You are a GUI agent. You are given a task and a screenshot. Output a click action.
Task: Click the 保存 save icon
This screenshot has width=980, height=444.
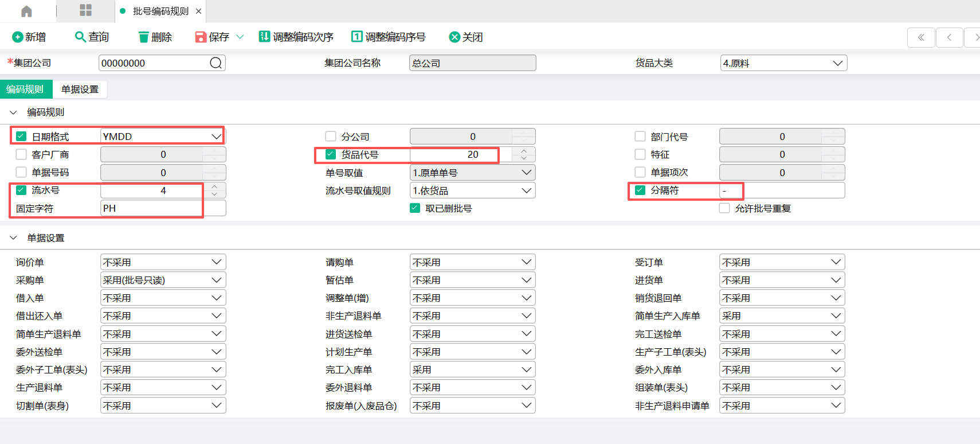201,37
